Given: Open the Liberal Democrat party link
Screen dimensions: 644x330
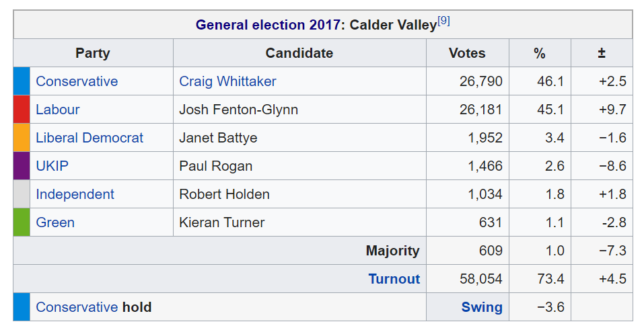Looking at the screenshot, I should [90, 138].
